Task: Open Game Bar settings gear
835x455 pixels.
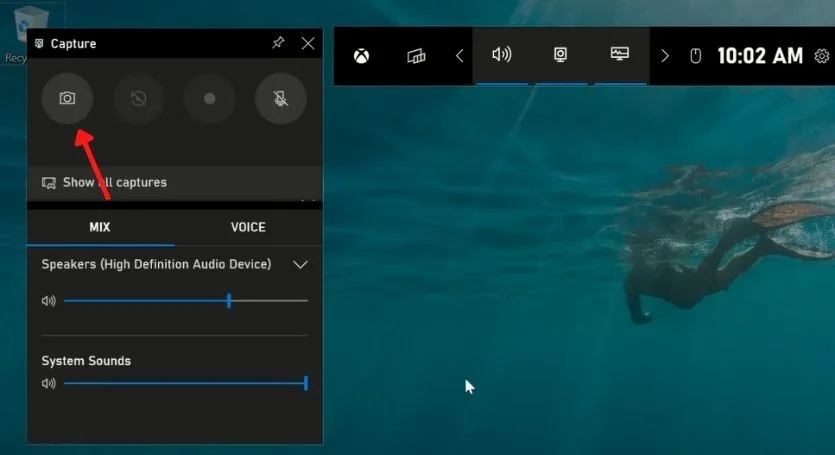Action: pos(822,56)
